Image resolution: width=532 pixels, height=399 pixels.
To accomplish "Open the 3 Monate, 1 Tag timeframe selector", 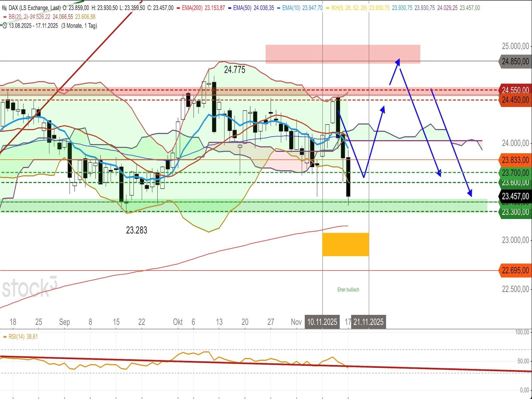I will (x=79, y=26).
